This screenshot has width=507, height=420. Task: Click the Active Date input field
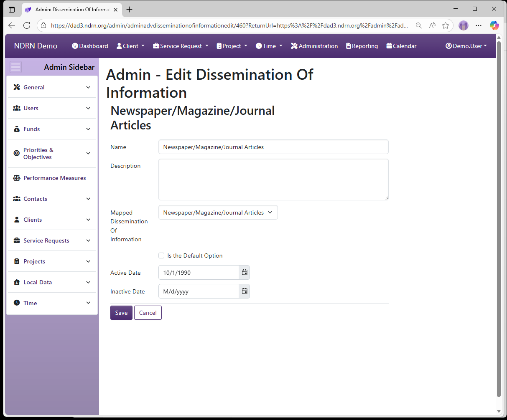pyautogui.click(x=199, y=272)
